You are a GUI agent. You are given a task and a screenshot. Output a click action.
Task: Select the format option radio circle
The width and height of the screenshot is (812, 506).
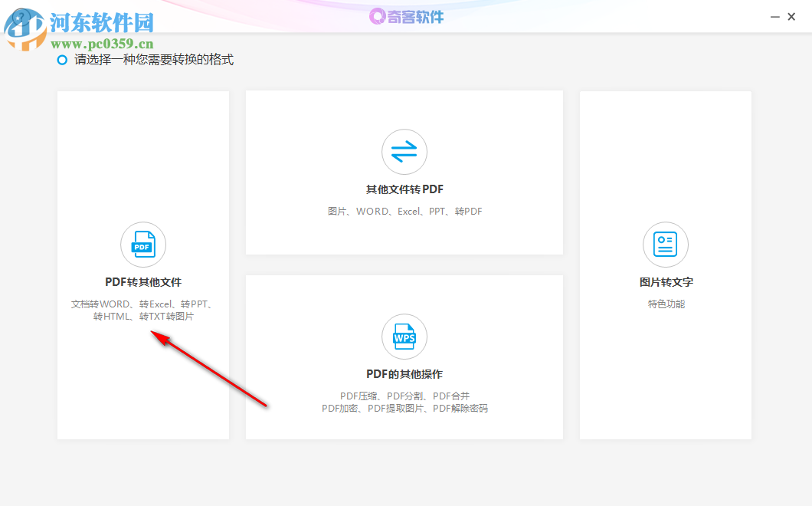pyautogui.click(x=62, y=60)
